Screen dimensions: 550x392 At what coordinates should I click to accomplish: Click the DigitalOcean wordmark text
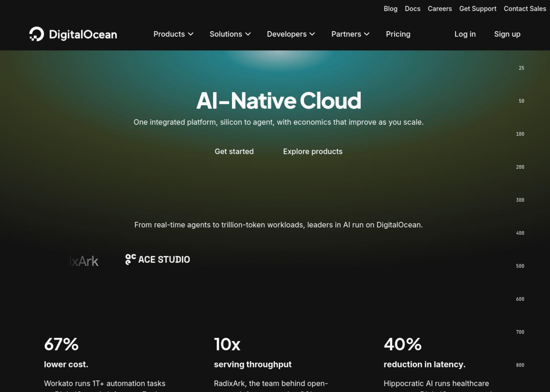tap(83, 34)
